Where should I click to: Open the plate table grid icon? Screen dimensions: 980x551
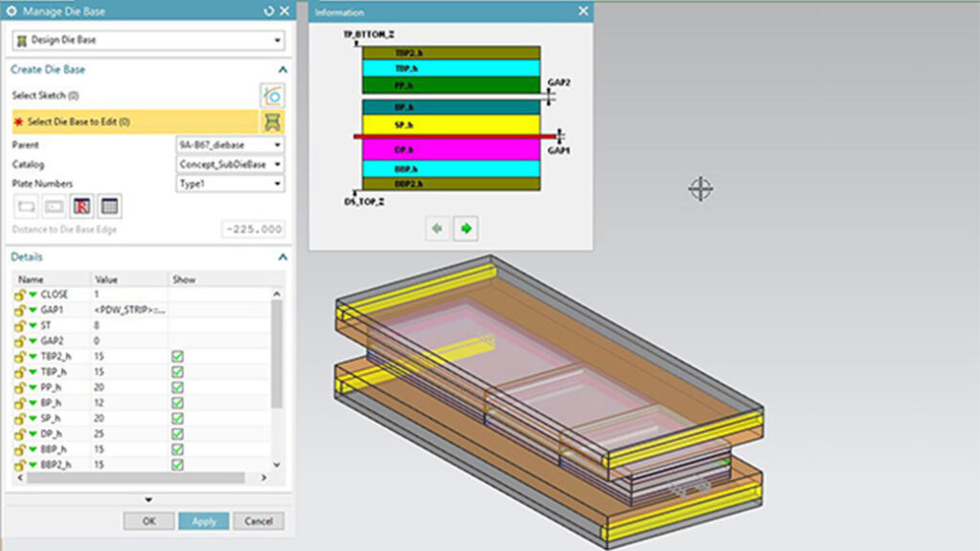[111, 204]
